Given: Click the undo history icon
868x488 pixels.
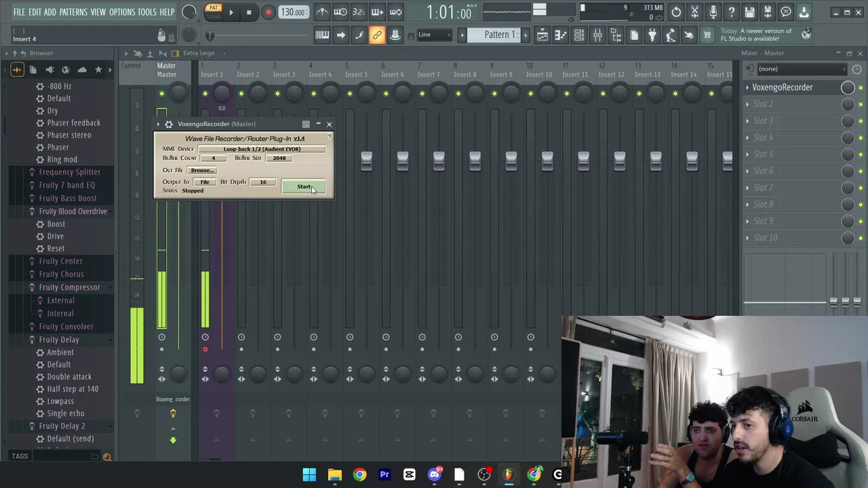Looking at the screenshot, I should pyautogui.click(x=676, y=12).
